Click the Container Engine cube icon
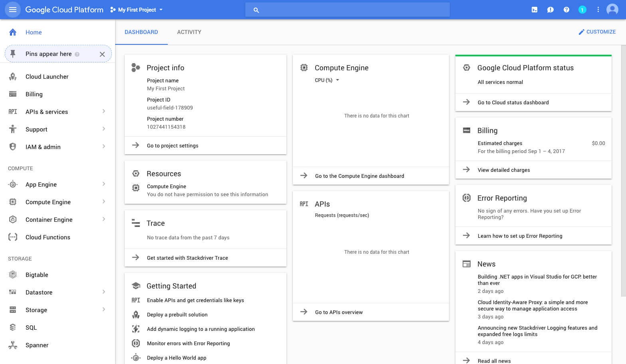Viewport: 626px width, 364px height. [x=13, y=219]
